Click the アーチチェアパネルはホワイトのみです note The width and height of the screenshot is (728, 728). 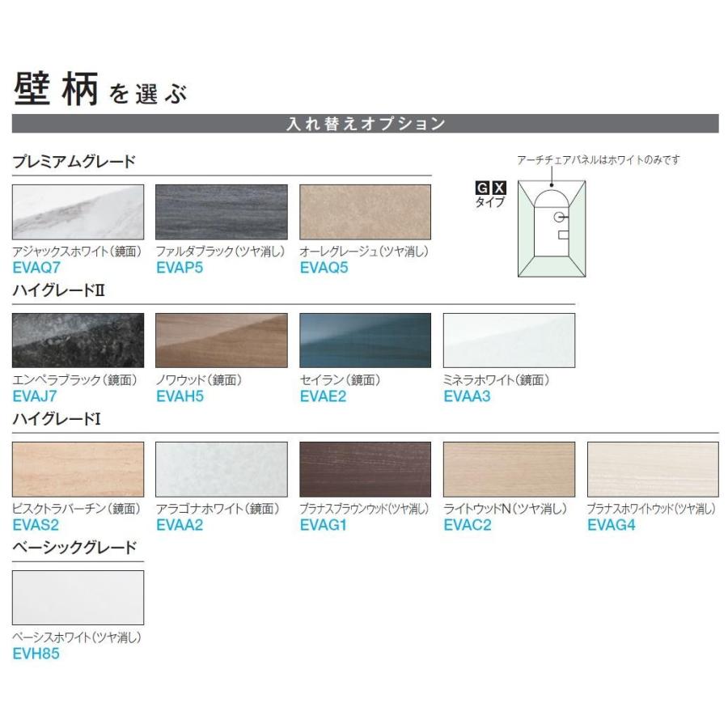599,160
